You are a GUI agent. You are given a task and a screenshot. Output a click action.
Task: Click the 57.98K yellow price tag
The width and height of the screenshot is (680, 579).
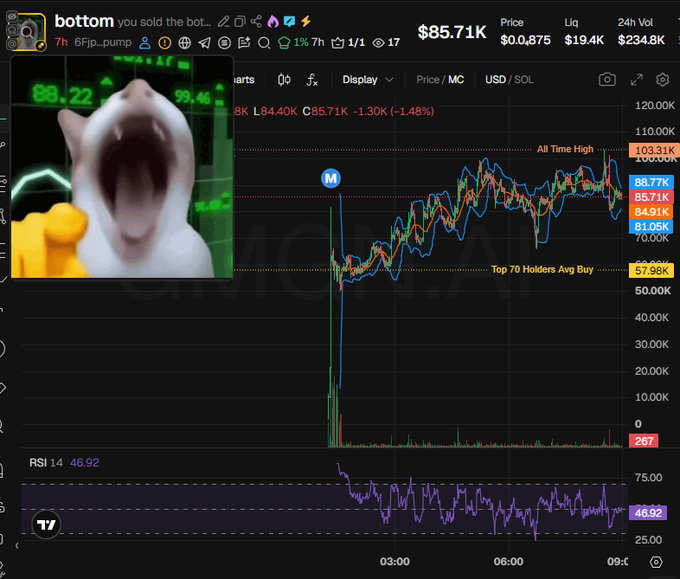click(651, 271)
